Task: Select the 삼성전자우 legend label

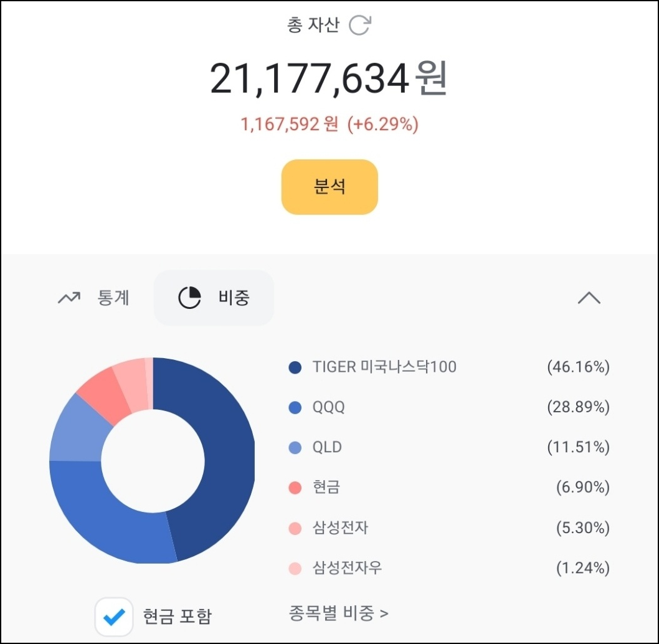Action: (347, 567)
